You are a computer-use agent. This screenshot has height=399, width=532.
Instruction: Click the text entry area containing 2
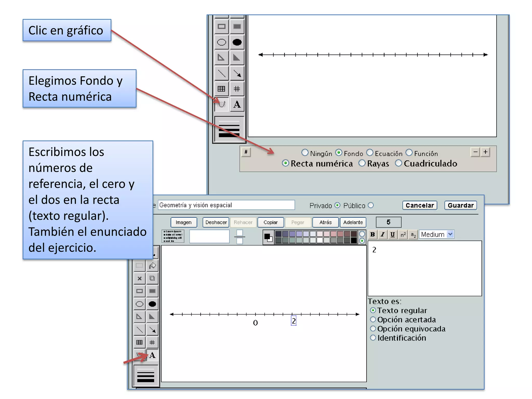425,268
